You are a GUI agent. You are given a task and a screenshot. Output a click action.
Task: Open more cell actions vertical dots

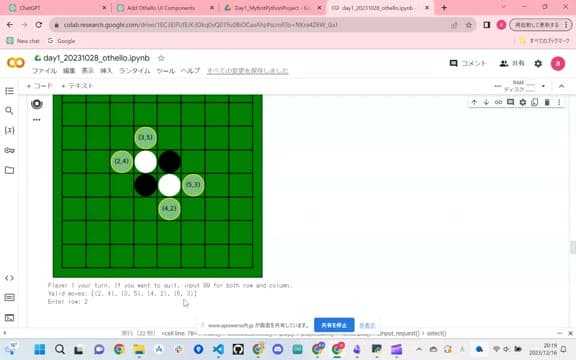559,102
